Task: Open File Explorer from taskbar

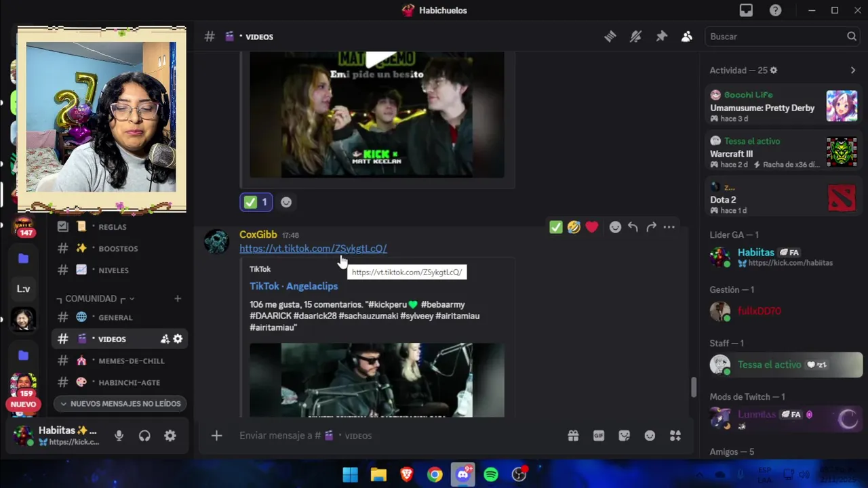Action: click(378, 474)
